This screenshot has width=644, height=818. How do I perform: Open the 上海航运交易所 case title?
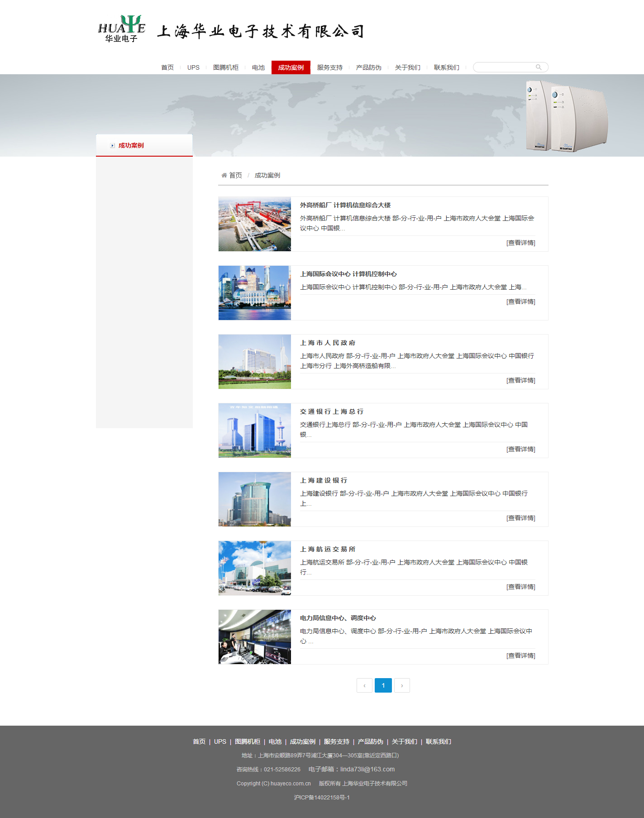(328, 549)
